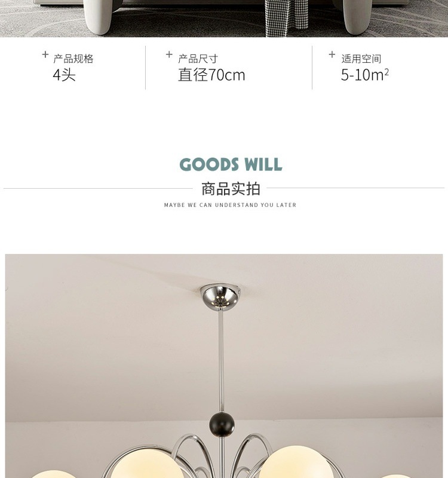
Task: Click the chrome ceiling mount of the chandelier
Action: tap(221, 297)
